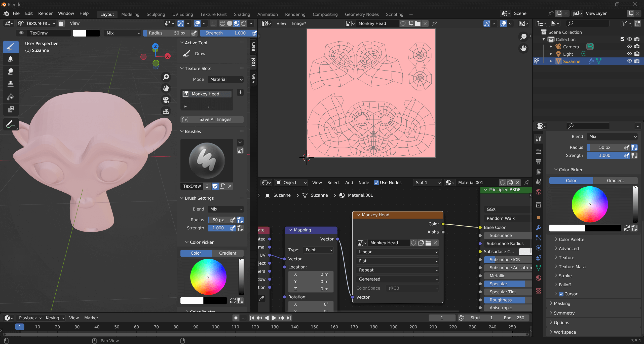Select the Clone stamp tool
The image size is (644, 344).
point(11,84)
